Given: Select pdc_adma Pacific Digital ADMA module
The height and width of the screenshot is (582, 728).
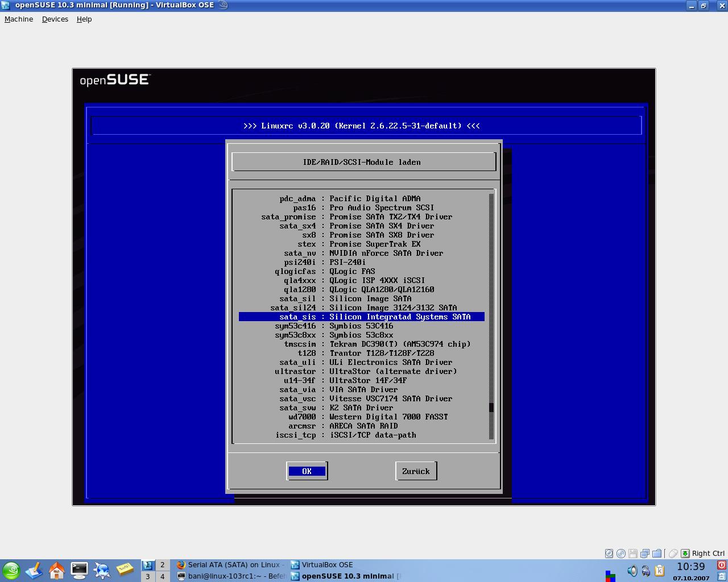Looking at the screenshot, I should pyautogui.click(x=362, y=198).
